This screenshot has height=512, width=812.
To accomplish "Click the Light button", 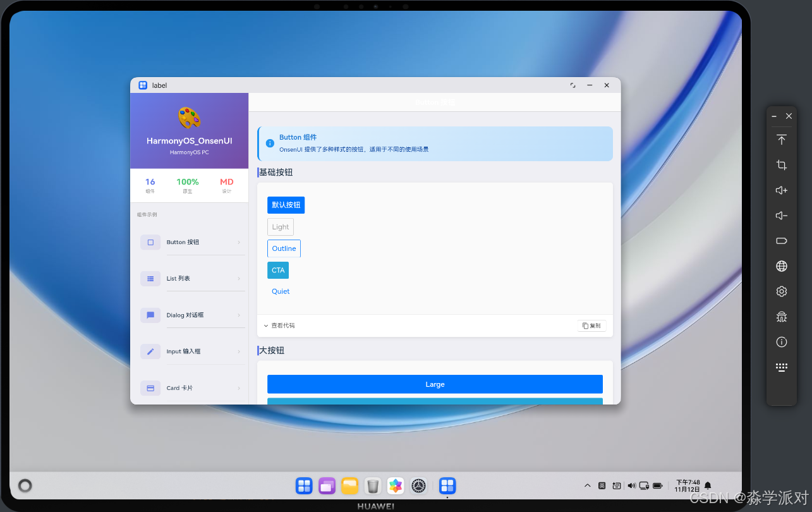I will (x=281, y=227).
